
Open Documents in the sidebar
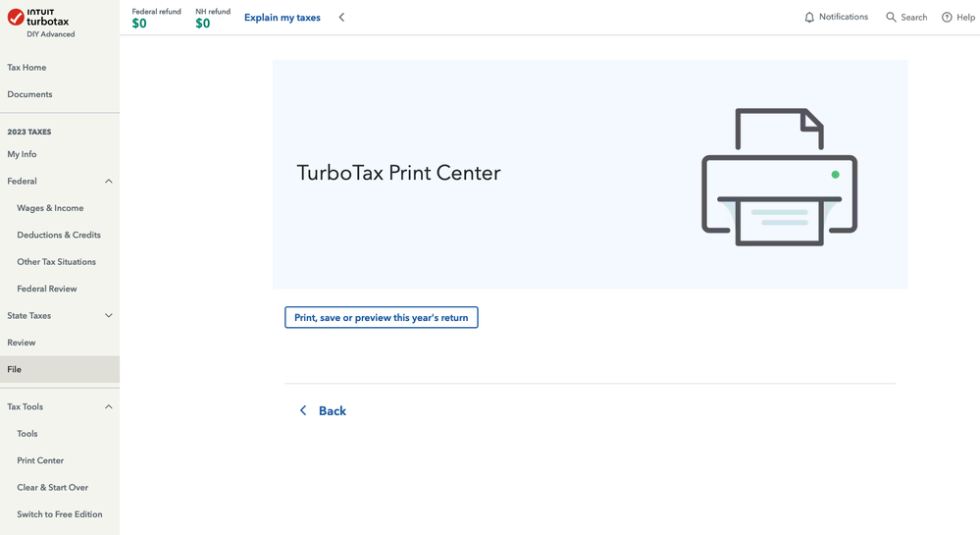point(30,94)
